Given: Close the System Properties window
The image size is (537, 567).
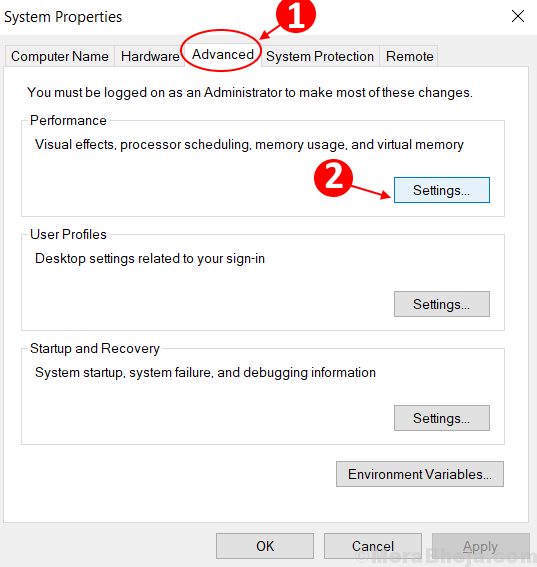Looking at the screenshot, I should coord(518,16).
